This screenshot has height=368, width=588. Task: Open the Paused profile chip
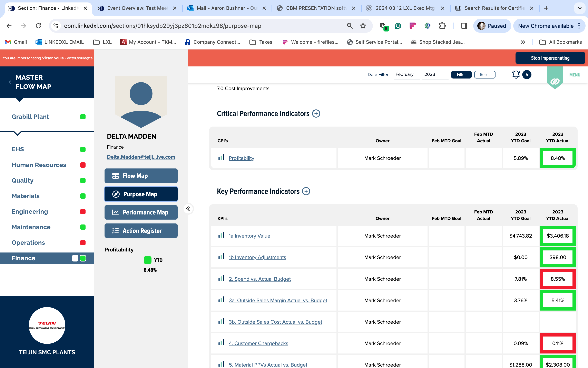[492, 26]
